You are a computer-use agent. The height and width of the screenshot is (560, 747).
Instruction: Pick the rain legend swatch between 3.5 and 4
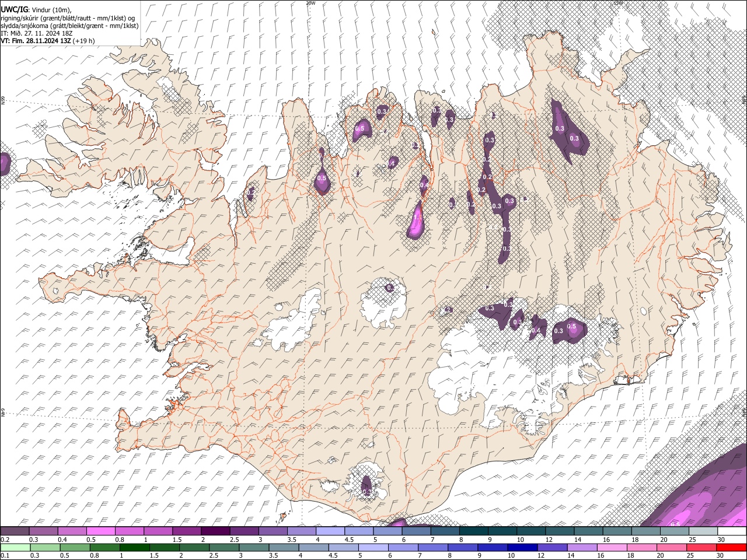click(x=284, y=548)
